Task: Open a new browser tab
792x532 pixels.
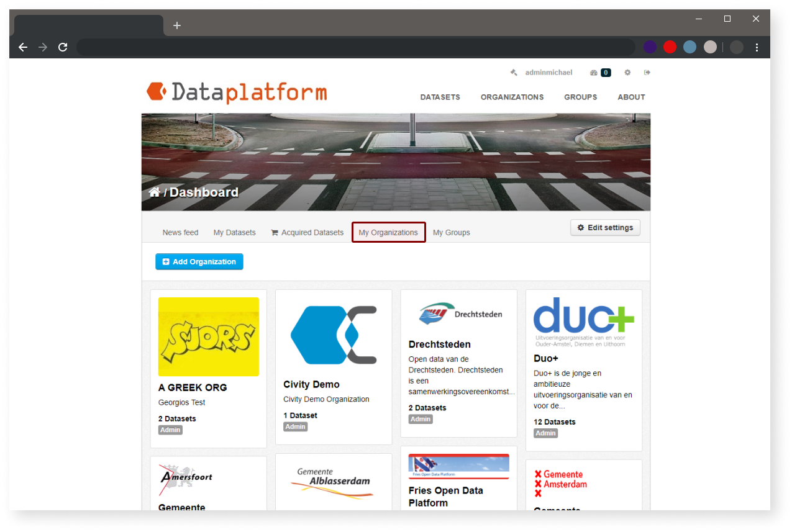Action: click(x=177, y=25)
